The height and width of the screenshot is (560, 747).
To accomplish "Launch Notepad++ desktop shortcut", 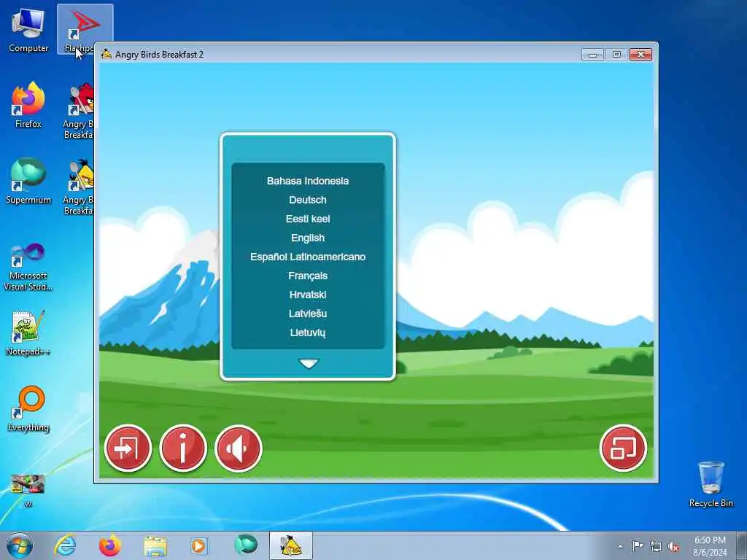I will (28, 332).
